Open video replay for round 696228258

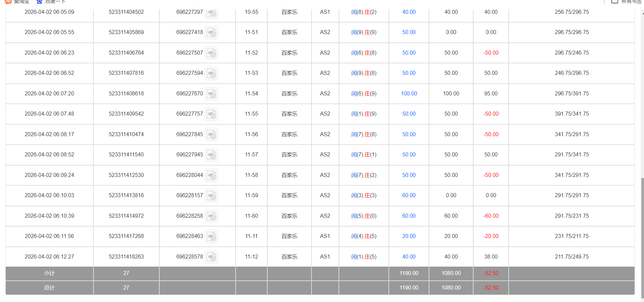point(212,216)
